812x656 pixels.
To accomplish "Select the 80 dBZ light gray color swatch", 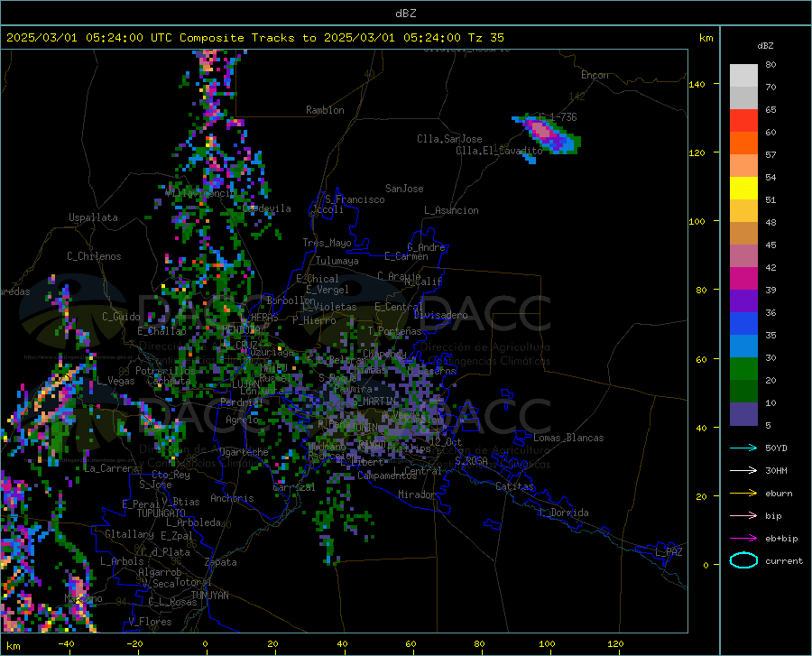I will tap(743, 76).
